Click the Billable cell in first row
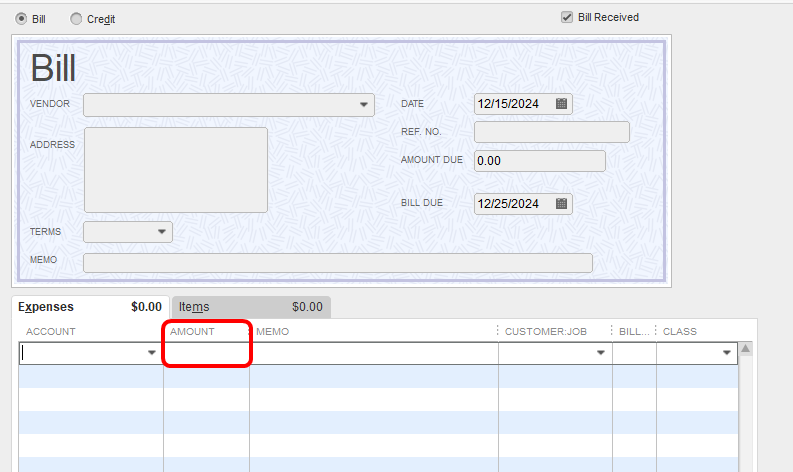The height and width of the screenshot is (472, 793). pyautogui.click(x=634, y=353)
